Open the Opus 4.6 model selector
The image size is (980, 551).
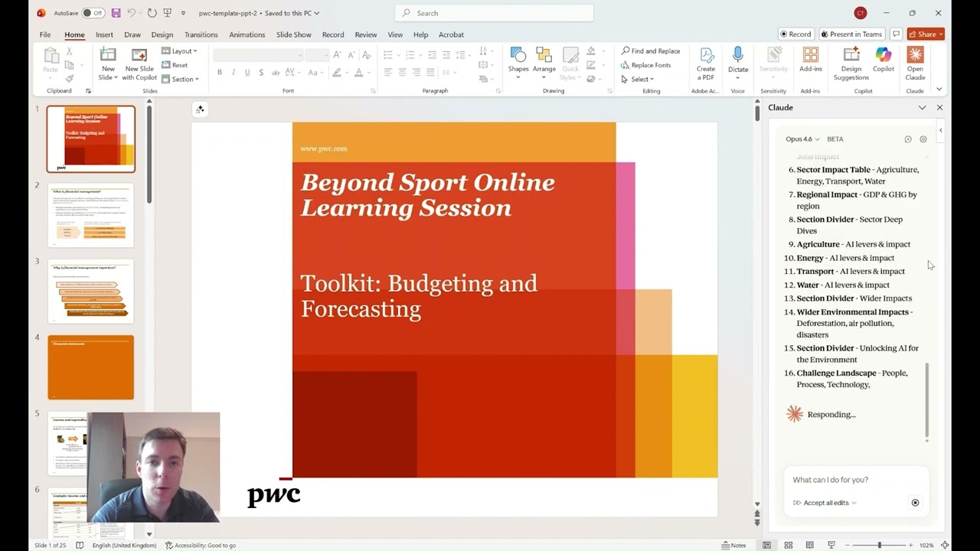pos(802,139)
